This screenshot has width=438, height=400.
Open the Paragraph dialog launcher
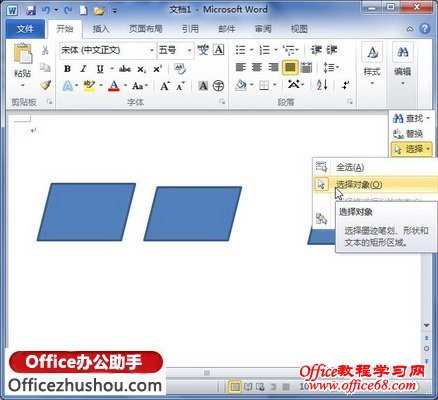pos(350,102)
